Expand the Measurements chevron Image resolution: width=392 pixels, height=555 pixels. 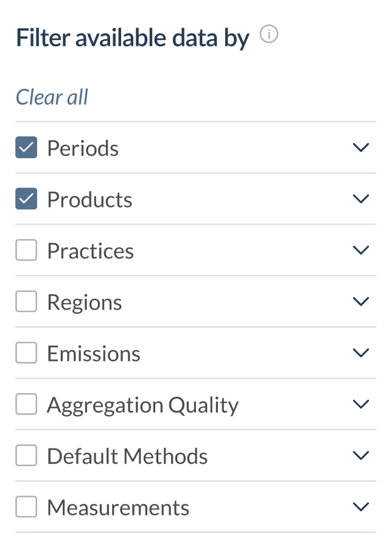coord(361,507)
